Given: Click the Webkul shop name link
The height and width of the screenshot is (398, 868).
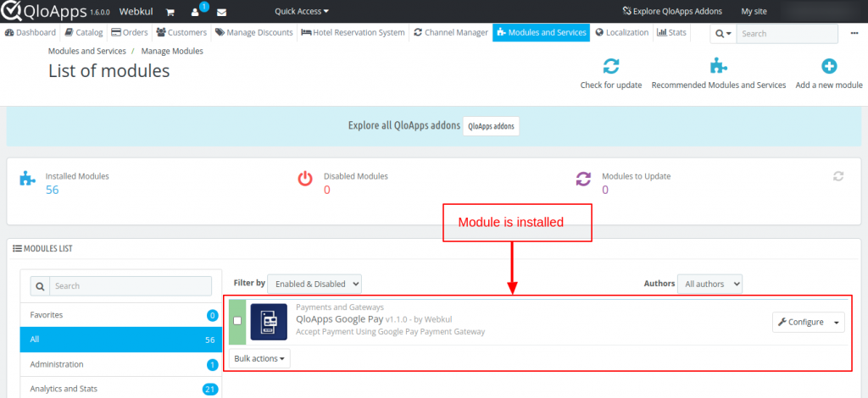Looking at the screenshot, I should tap(136, 11).
